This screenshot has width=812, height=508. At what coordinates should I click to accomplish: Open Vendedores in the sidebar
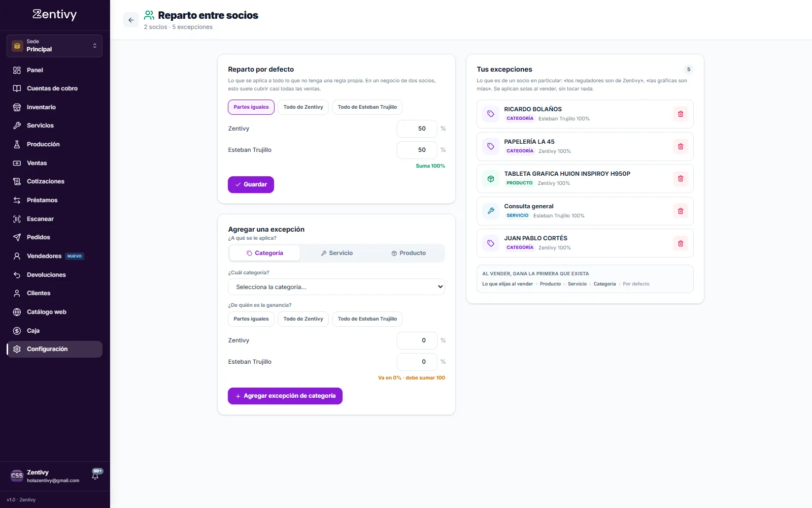click(x=54, y=256)
